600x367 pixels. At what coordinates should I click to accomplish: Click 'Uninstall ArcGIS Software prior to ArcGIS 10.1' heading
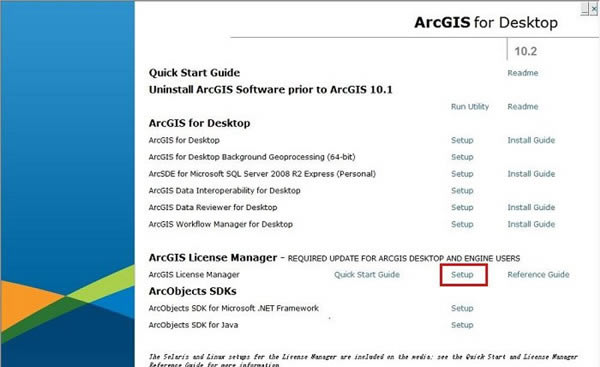(271, 90)
